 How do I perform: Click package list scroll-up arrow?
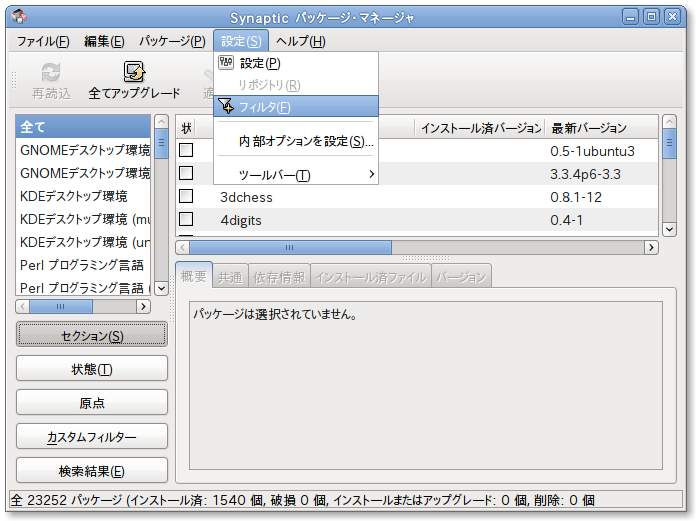669,121
